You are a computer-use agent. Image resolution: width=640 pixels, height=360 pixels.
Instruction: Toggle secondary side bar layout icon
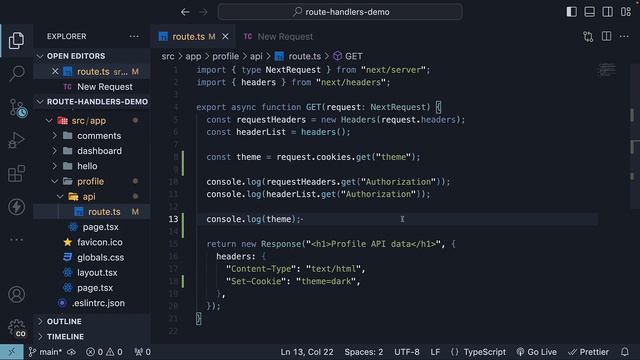point(607,12)
